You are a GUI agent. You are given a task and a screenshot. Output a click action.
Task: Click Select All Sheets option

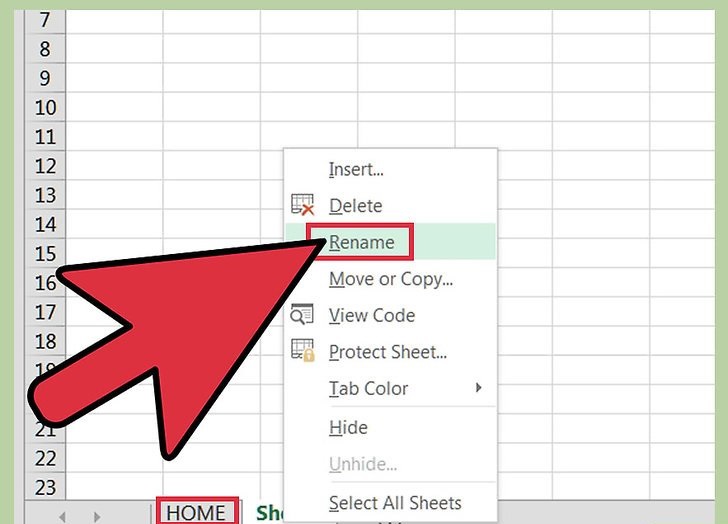[x=395, y=503]
